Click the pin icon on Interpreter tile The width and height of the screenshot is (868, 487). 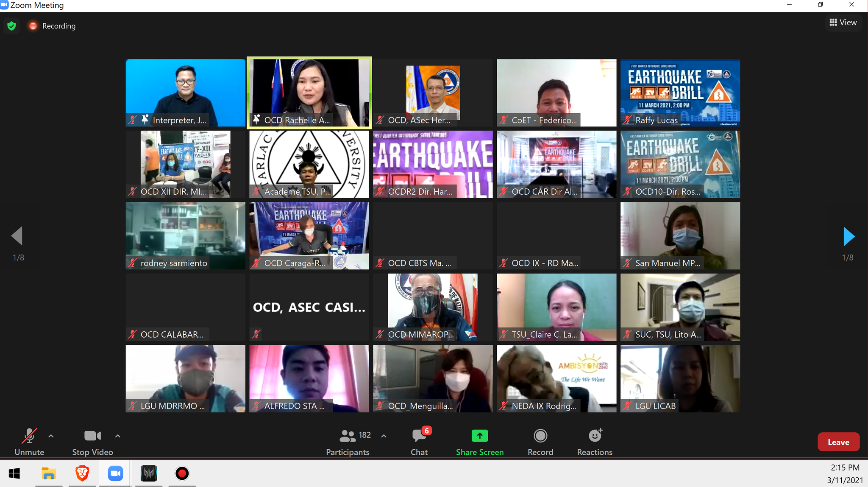click(x=145, y=120)
